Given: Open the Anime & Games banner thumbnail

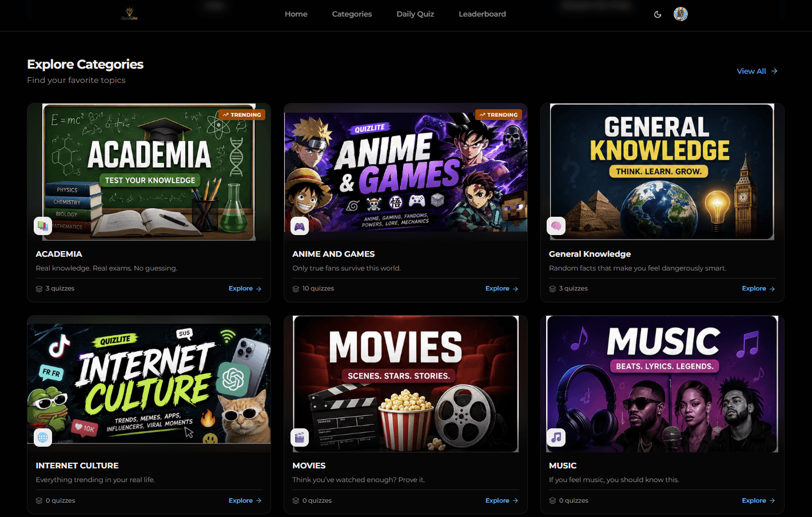Looking at the screenshot, I should pyautogui.click(x=405, y=172).
